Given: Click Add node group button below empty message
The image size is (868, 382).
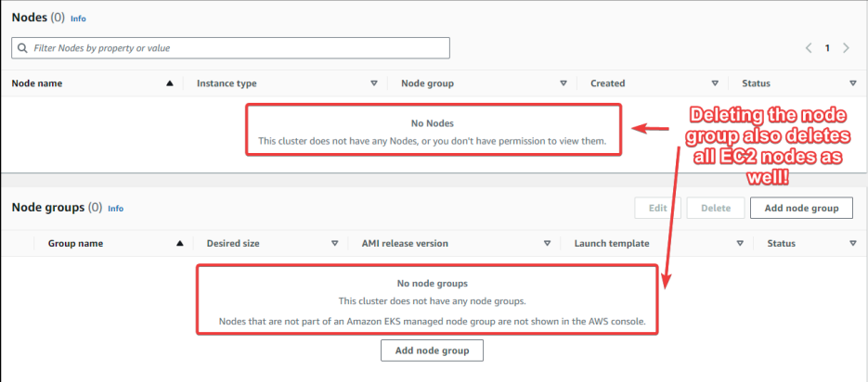Looking at the screenshot, I should [433, 350].
